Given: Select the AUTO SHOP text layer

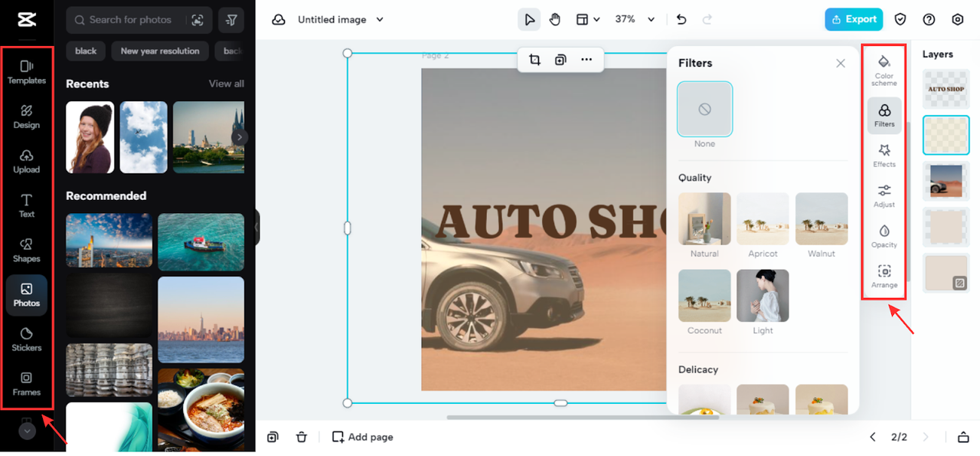Looking at the screenshot, I should [x=946, y=89].
